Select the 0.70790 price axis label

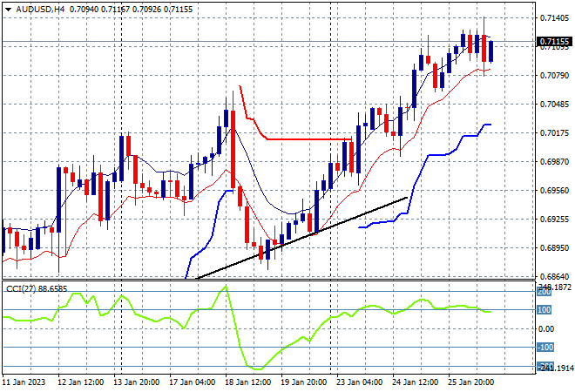[x=554, y=76]
